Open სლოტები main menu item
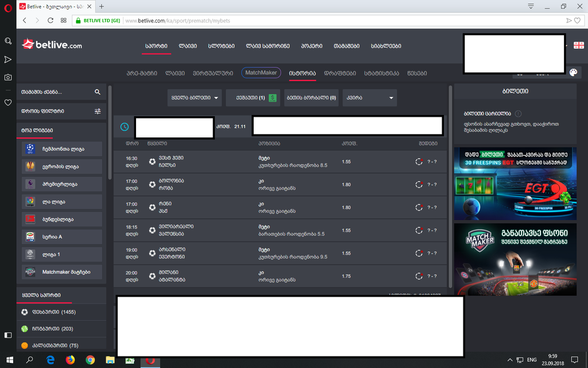 point(221,46)
